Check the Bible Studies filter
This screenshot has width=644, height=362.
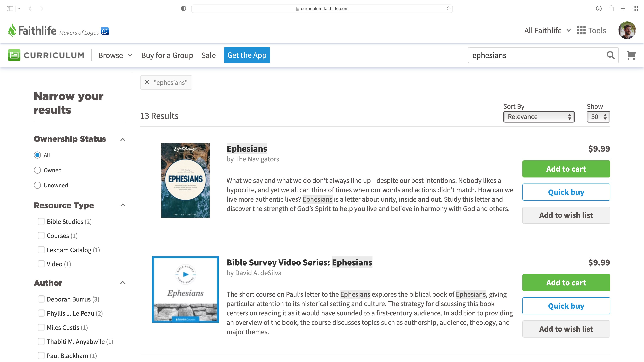pos(41,221)
